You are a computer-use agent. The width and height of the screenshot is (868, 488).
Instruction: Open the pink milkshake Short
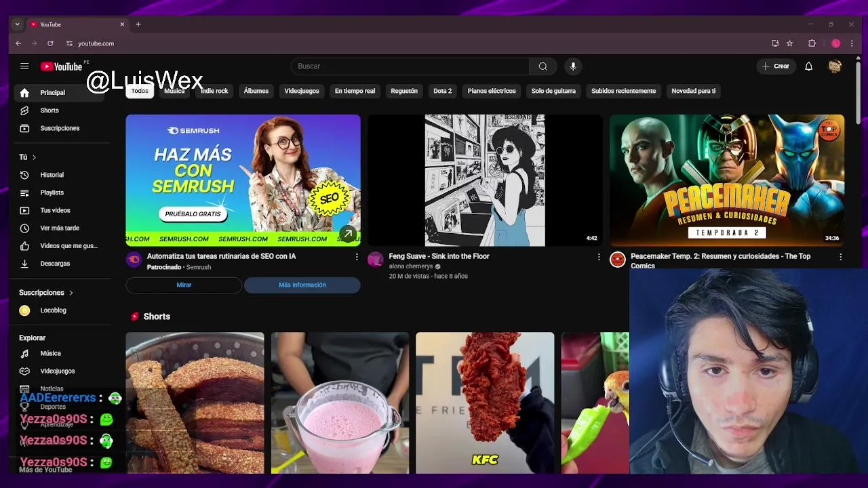[x=340, y=403]
